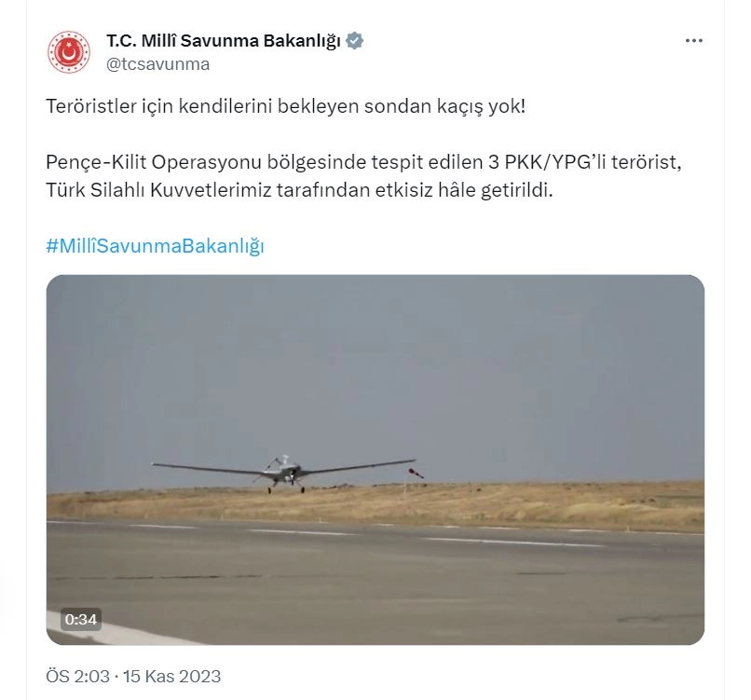Click the drone aircraft in the video
Image resolution: width=751 pixels, height=700 pixels.
283,472
